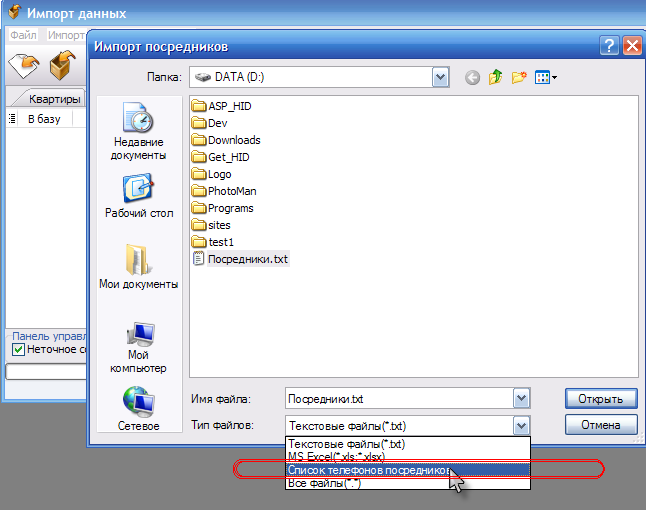
Task: Open the view options menu icon
Action: point(545,77)
